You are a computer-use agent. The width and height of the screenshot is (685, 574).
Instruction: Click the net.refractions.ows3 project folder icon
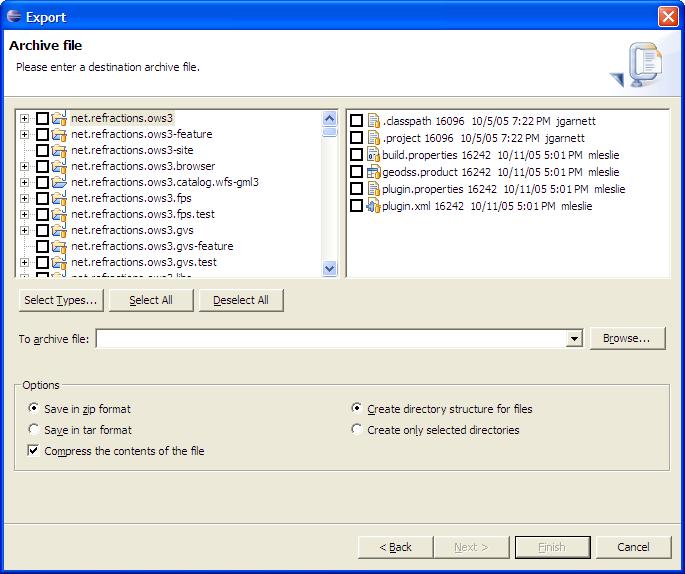(58, 118)
